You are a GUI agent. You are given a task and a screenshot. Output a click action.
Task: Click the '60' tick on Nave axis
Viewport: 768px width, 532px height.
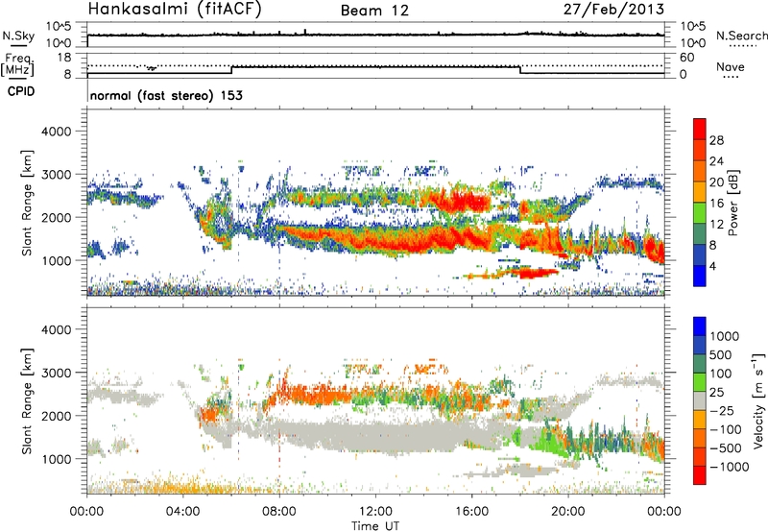click(686, 58)
